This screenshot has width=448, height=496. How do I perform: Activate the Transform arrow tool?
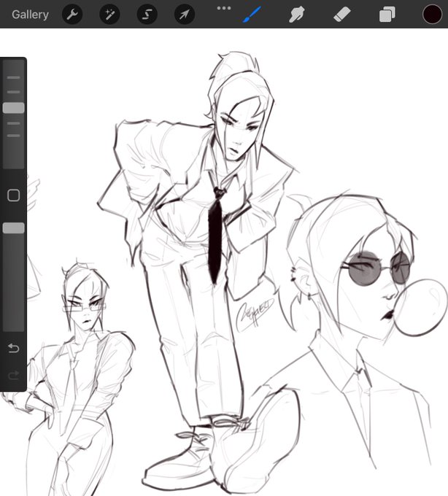point(185,15)
